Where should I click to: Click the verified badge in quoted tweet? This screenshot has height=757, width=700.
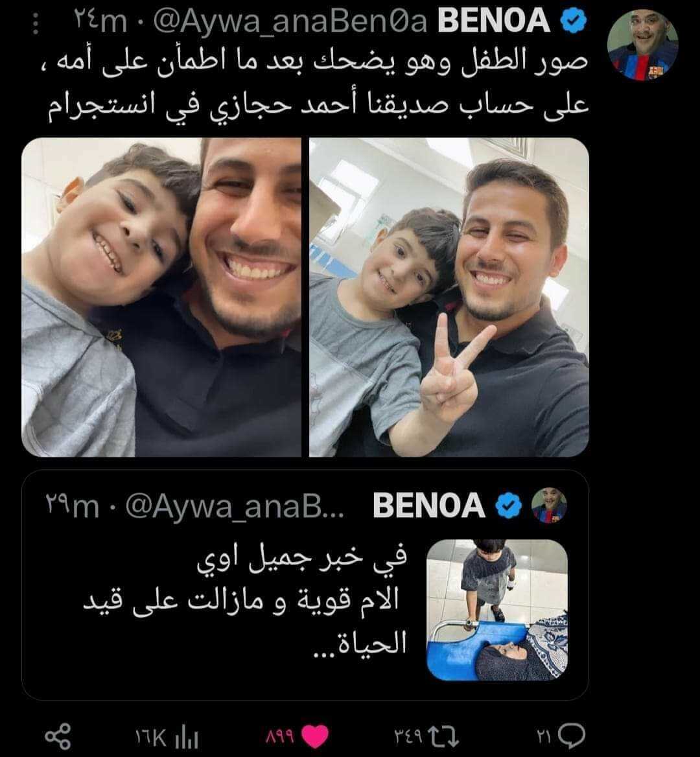pyautogui.click(x=509, y=506)
